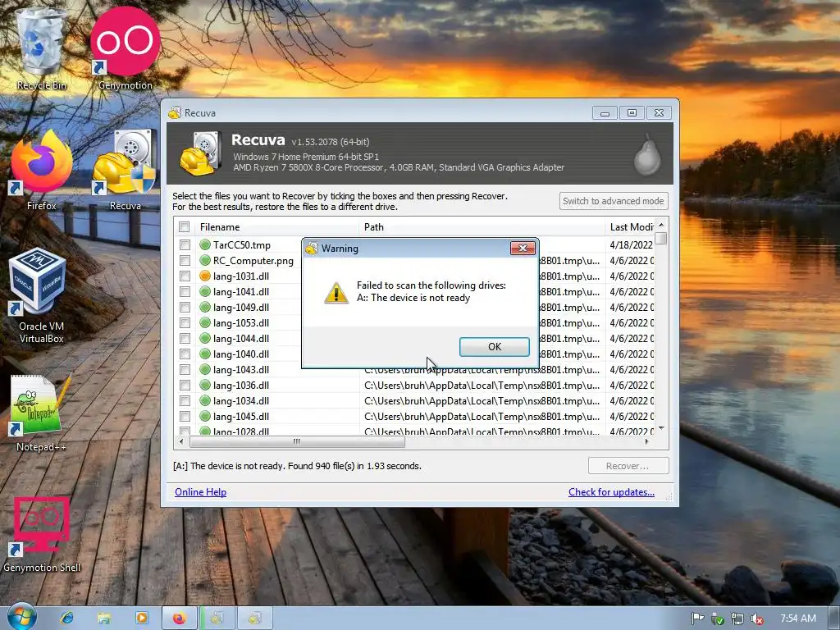Tick the checkbox for lang-1053.dll

[185, 322]
